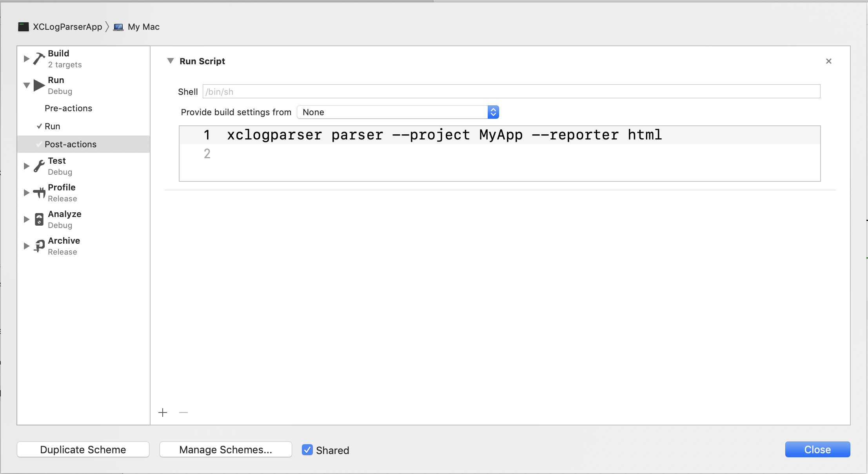Click XCLogParserApp scheme terminal icon
Image resolution: width=868 pixels, height=474 pixels.
pyautogui.click(x=24, y=27)
